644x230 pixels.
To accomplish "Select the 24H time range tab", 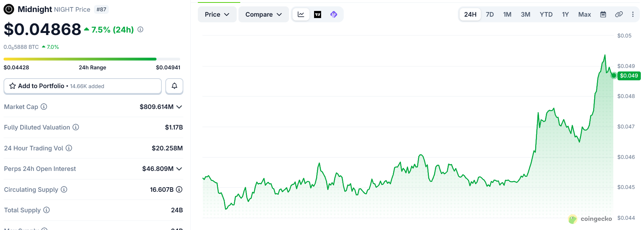I will [x=470, y=15].
